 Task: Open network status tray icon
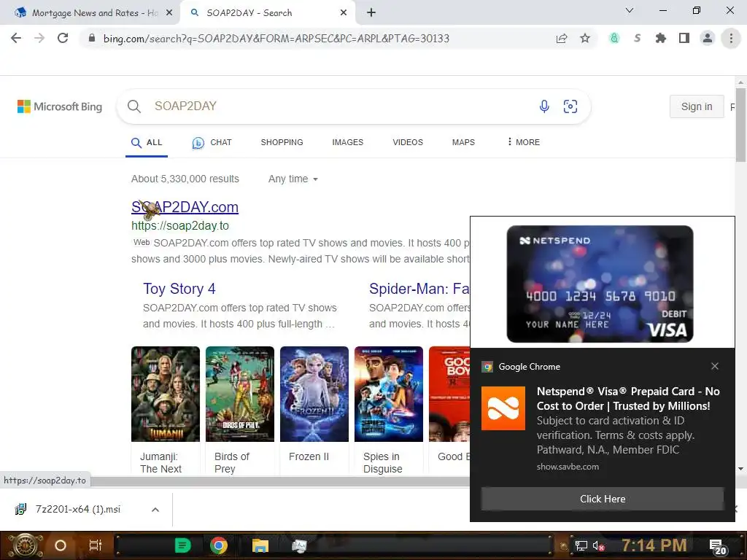581,545
